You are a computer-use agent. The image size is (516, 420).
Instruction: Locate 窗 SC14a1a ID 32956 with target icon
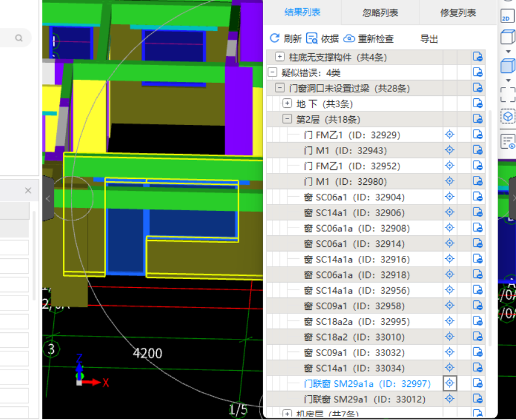point(450,290)
